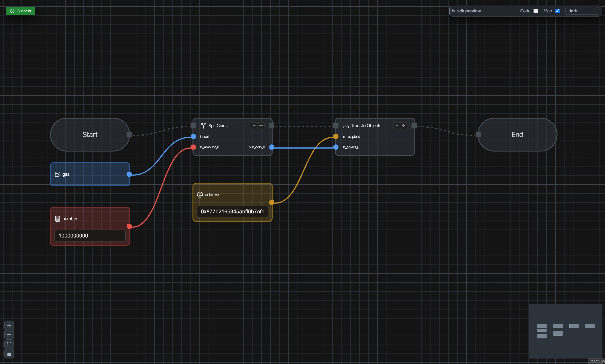Select the number value 1000000000
This screenshot has height=364, width=605.
click(x=90, y=235)
